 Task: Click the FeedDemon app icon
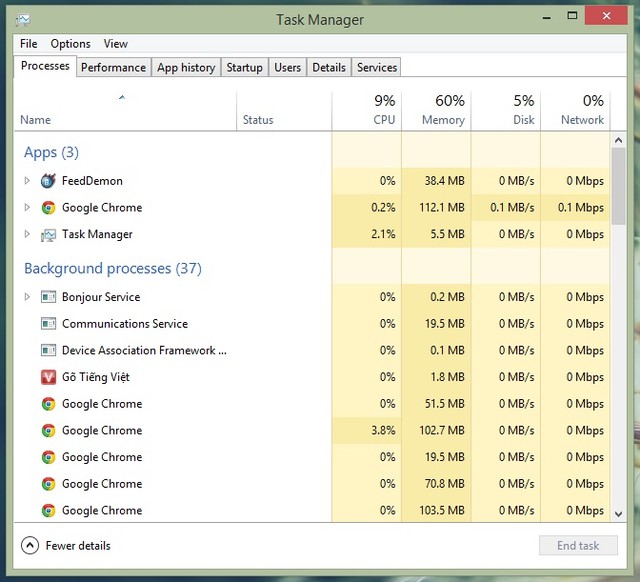48,181
